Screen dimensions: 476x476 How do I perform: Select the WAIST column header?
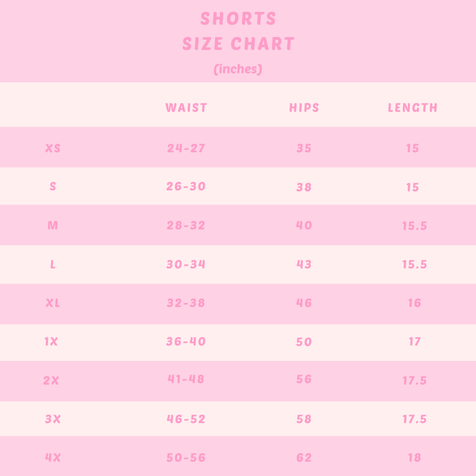186,108
